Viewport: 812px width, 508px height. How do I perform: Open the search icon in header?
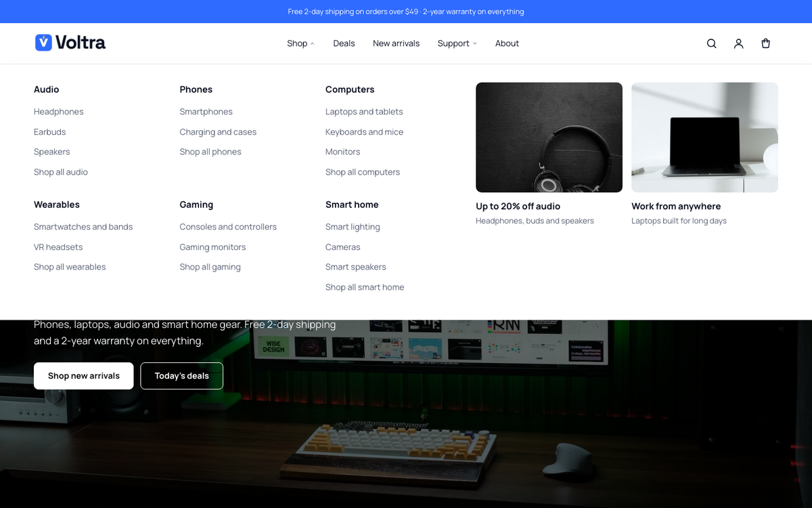[x=711, y=43]
